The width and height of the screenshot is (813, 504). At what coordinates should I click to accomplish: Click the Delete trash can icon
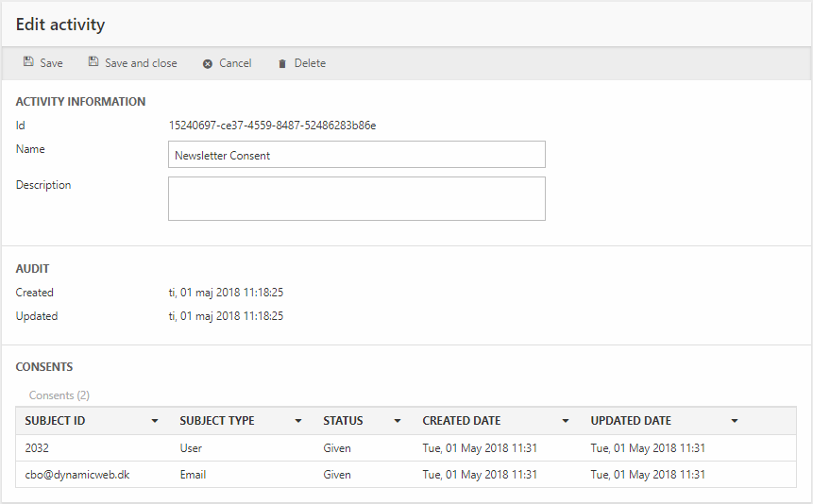(x=282, y=64)
